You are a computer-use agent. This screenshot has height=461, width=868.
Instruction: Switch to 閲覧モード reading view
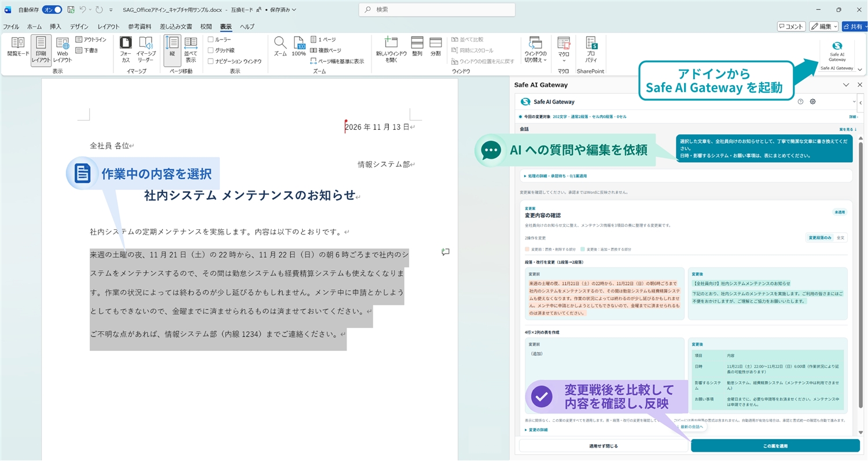pyautogui.click(x=18, y=47)
